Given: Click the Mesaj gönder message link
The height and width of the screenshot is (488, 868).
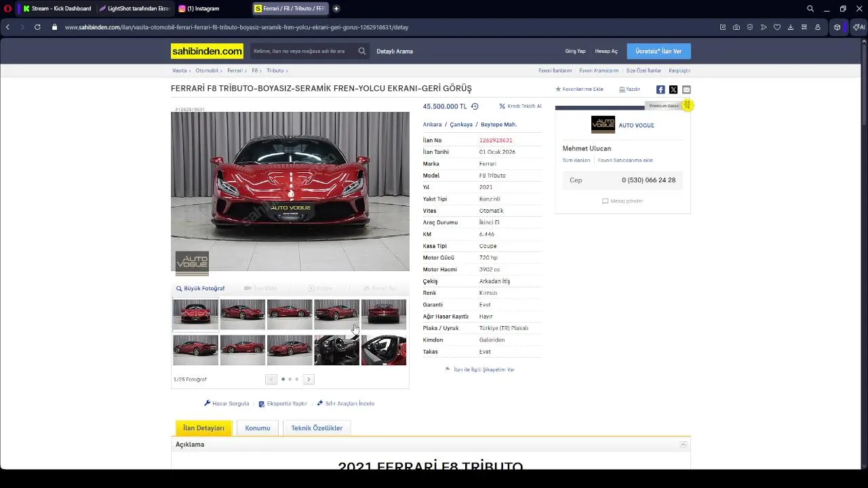Looking at the screenshot, I should [623, 201].
